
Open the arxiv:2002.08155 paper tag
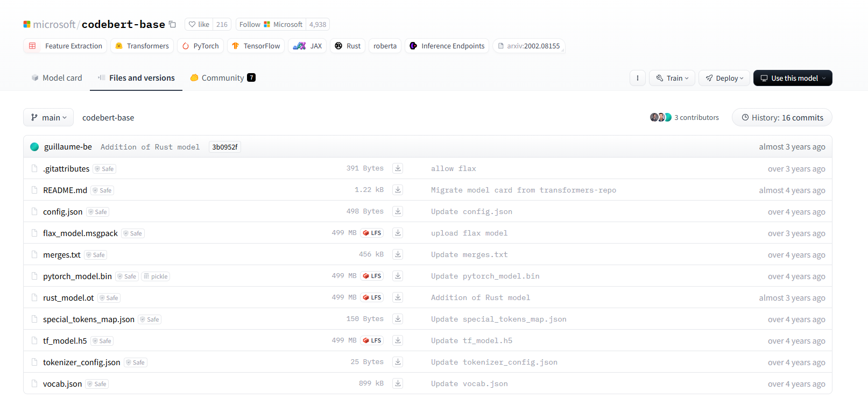pyautogui.click(x=528, y=46)
